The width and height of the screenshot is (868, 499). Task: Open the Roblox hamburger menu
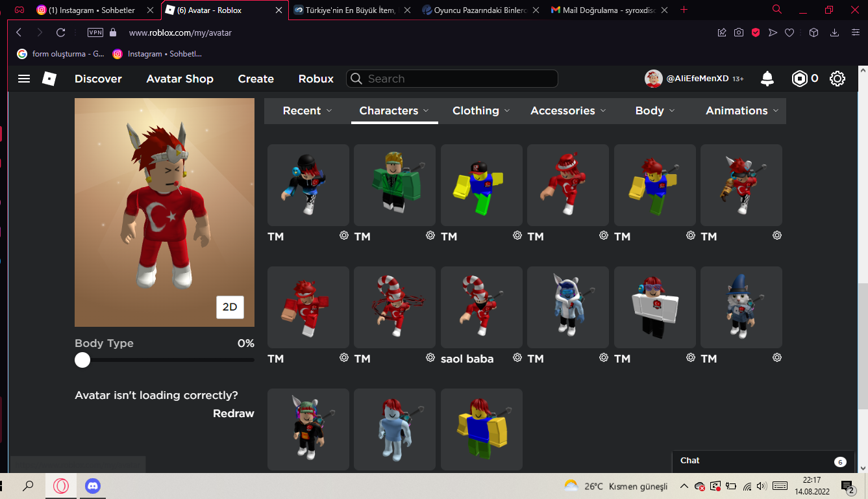coord(24,79)
